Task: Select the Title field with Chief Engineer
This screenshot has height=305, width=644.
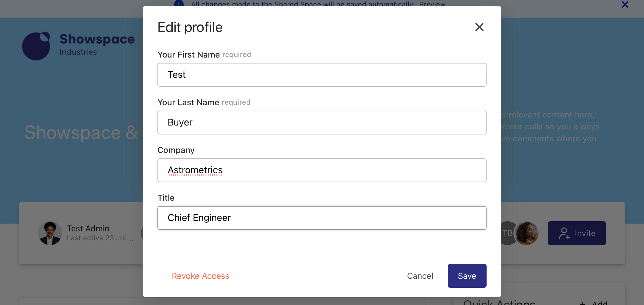Action: coord(322,218)
